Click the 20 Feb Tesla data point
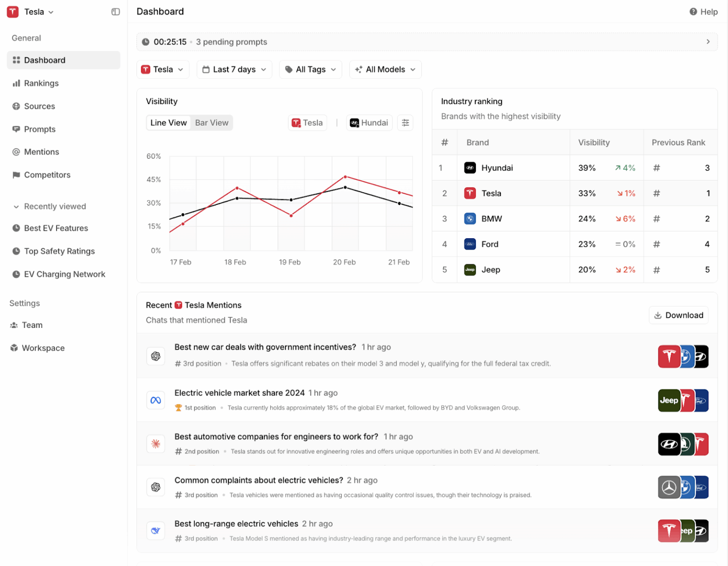Screen dimensions: 728x566 (x=345, y=177)
